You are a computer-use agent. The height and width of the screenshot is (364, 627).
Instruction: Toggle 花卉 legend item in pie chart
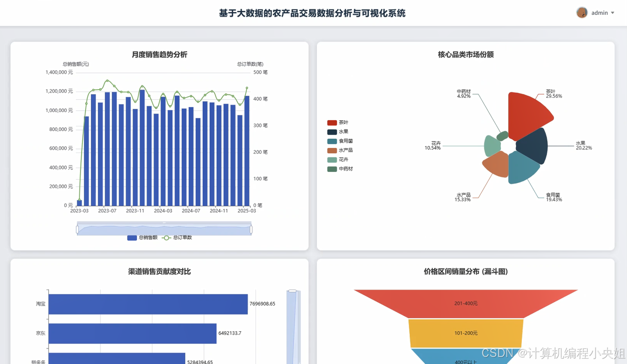(x=338, y=160)
